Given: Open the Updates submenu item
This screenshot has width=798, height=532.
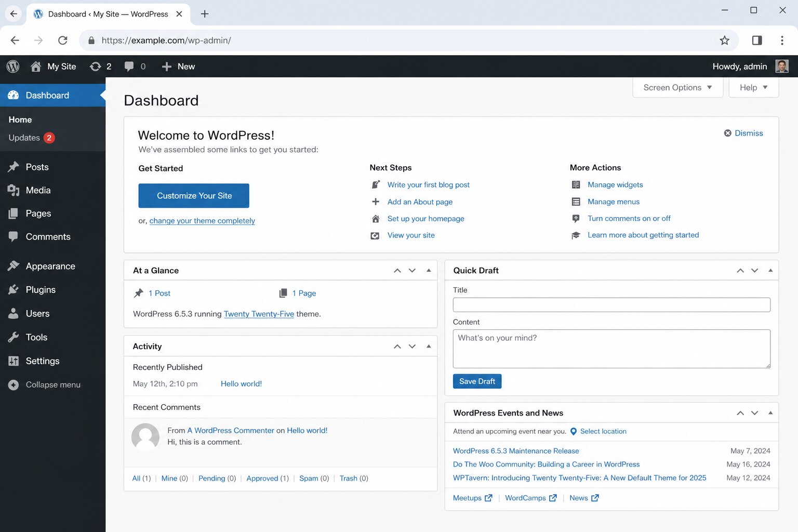Looking at the screenshot, I should pyautogui.click(x=24, y=138).
